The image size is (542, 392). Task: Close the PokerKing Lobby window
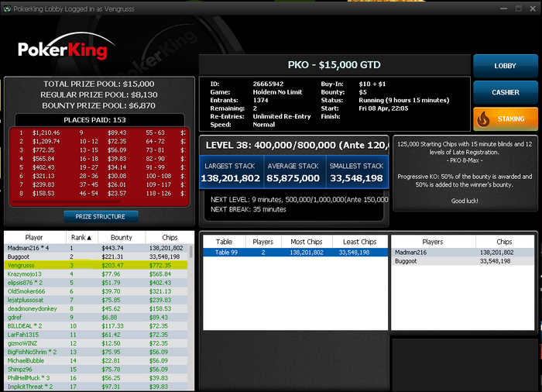[533, 9]
